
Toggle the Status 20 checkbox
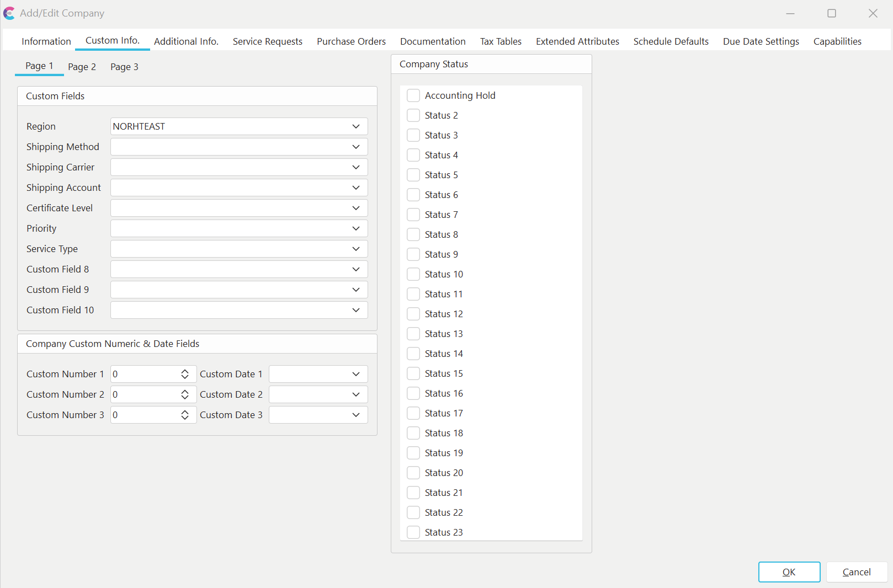click(413, 473)
